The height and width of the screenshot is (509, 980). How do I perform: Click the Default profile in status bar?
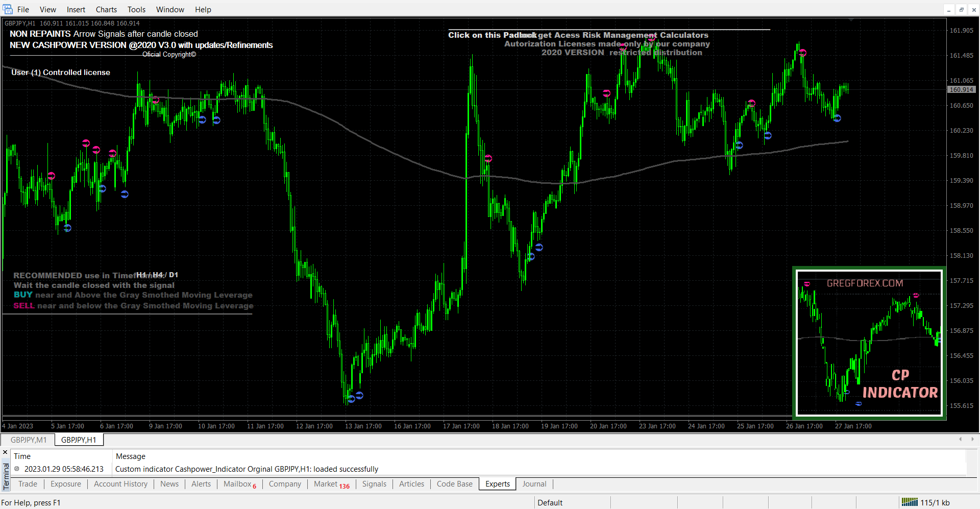click(550, 502)
